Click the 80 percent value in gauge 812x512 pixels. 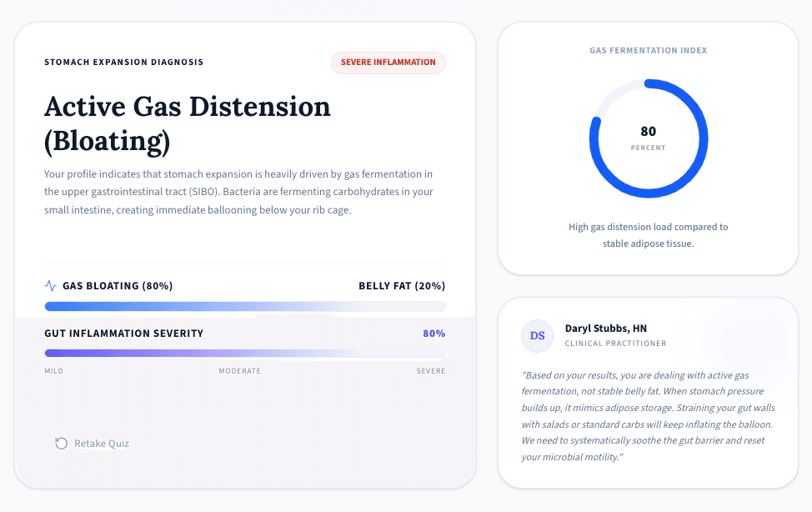(x=649, y=132)
